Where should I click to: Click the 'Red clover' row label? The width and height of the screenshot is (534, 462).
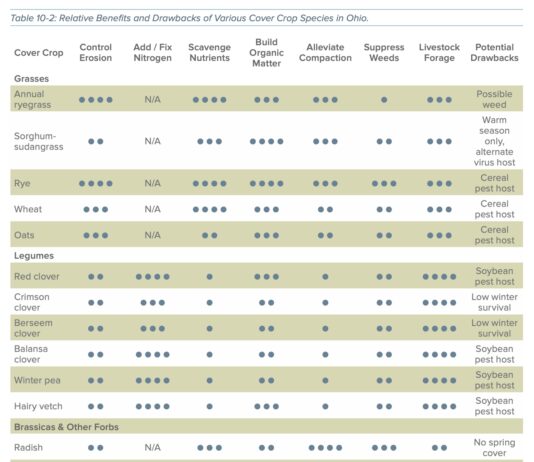click(36, 276)
